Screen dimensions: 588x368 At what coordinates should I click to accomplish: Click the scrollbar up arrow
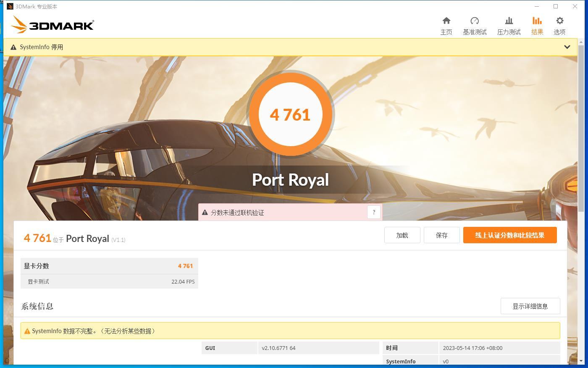[x=581, y=42]
